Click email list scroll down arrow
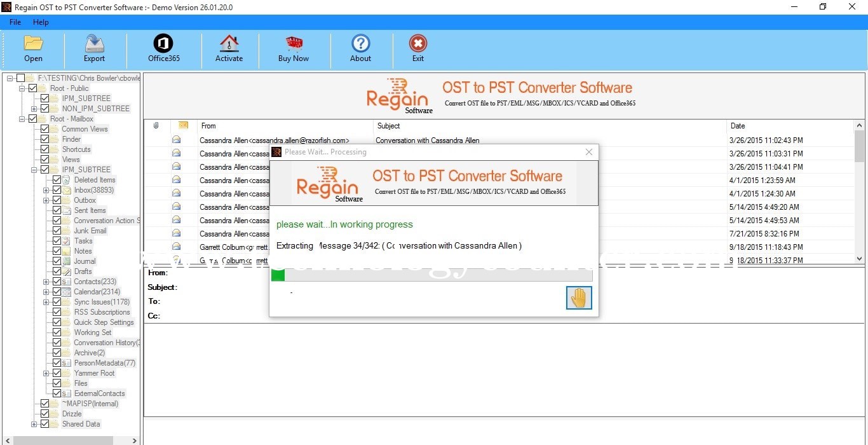The width and height of the screenshot is (868, 445). click(860, 259)
